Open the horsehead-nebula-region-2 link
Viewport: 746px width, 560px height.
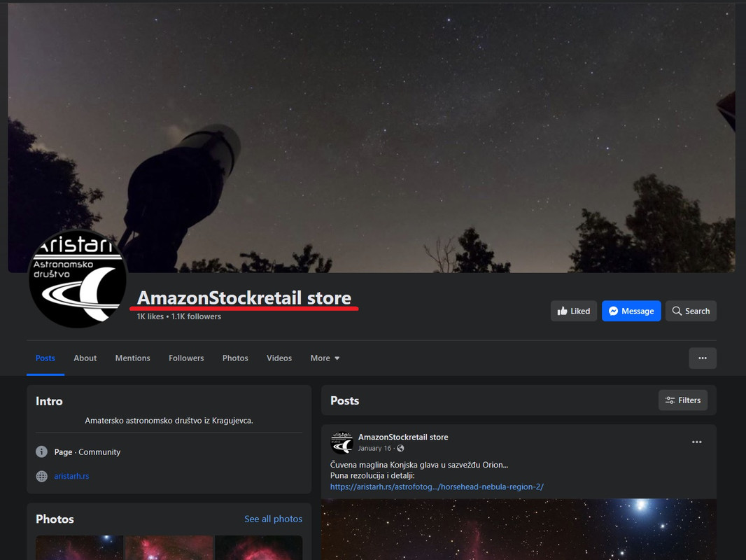click(x=437, y=486)
